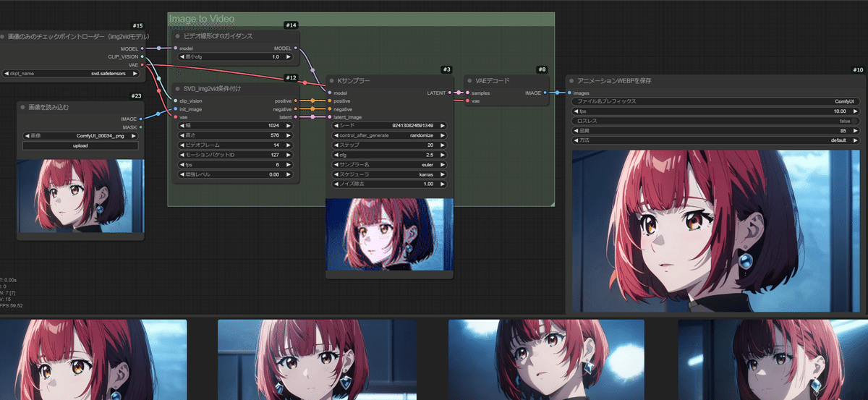Click the Kサンプラー latent preview image

coord(389,234)
